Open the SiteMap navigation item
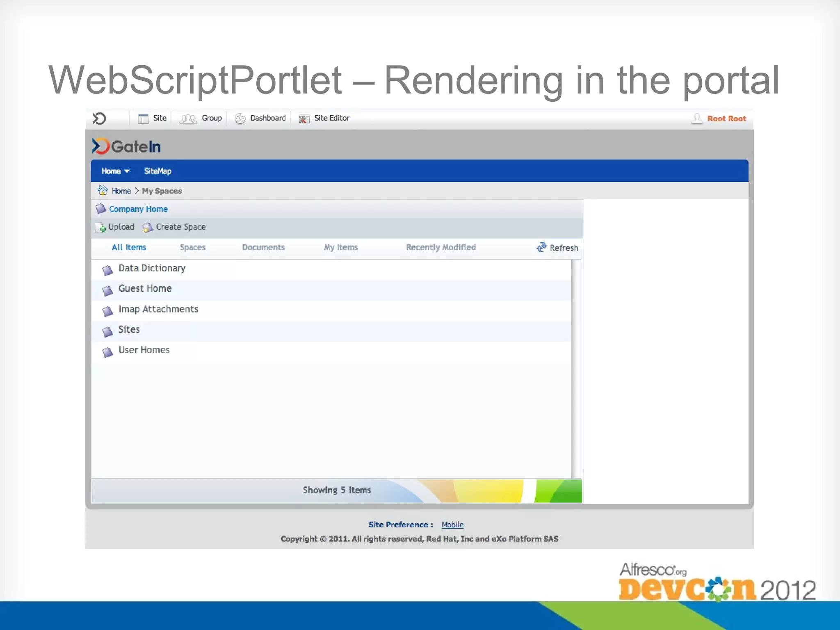This screenshot has height=630, width=840. tap(157, 171)
